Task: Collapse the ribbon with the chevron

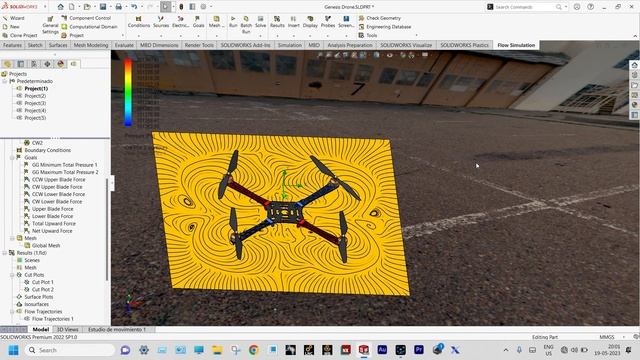Action: click(635, 36)
